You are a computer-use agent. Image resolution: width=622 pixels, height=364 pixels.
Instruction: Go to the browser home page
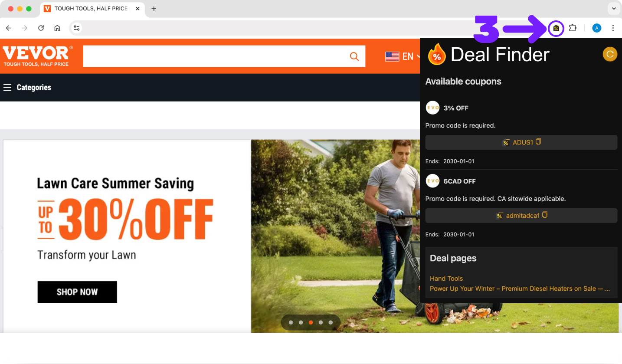pyautogui.click(x=57, y=28)
